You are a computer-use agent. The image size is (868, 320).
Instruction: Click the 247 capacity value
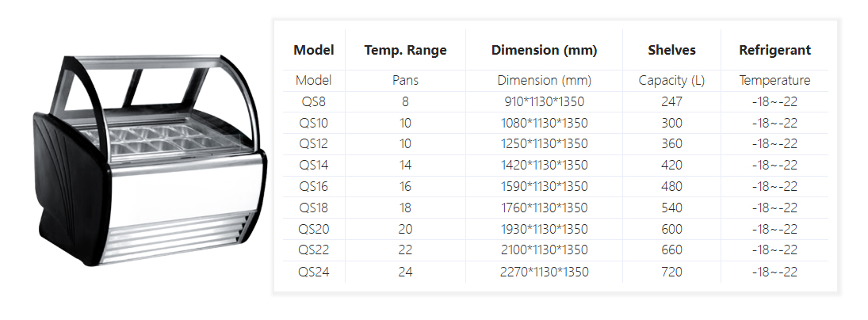[x=671, y=101]
